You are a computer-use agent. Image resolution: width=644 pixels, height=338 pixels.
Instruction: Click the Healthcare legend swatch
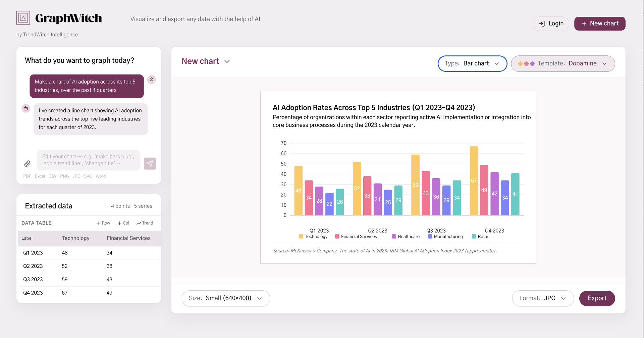(x=394, y=236)
